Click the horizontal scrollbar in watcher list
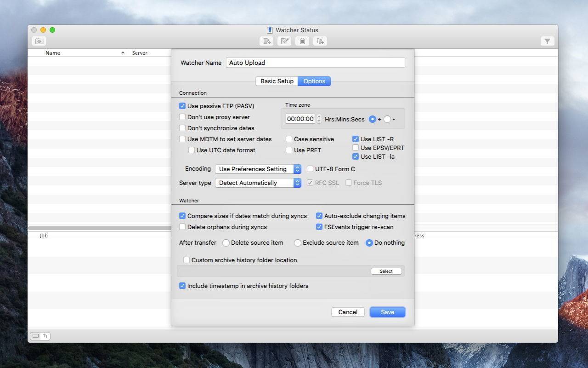Image resolution: width=588 pixels, height=368 pixels. click(x=99, y=228)
